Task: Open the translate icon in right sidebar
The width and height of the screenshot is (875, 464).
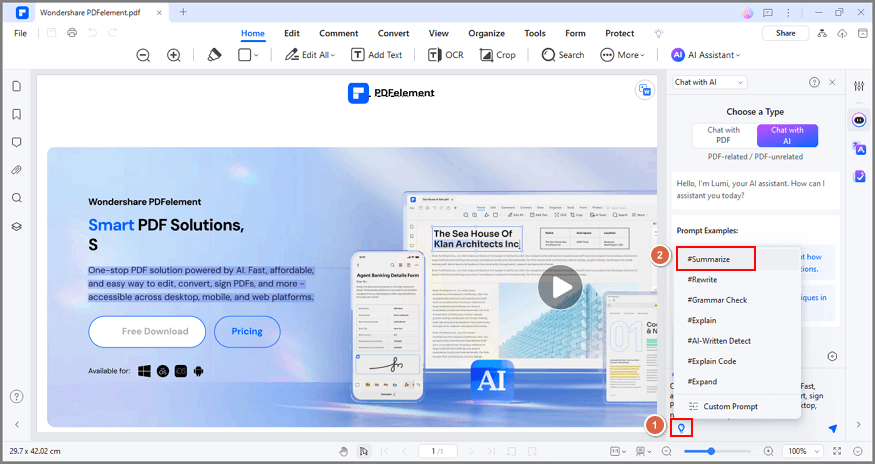Action: coord(859,149)
